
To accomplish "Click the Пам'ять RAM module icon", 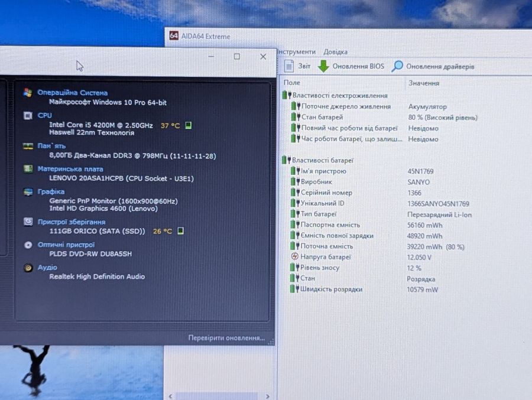I will pyautogui.click(x=28, y=146).
